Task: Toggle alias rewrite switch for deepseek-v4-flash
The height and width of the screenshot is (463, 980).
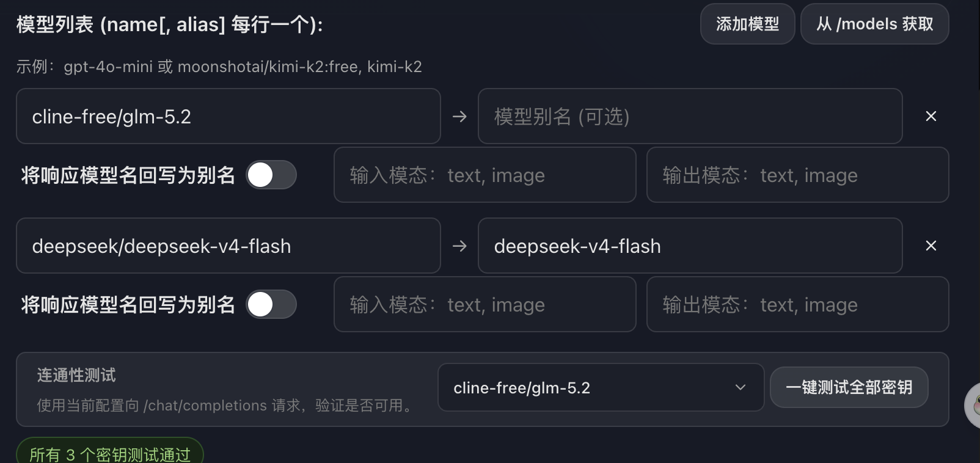Action: 271,304
